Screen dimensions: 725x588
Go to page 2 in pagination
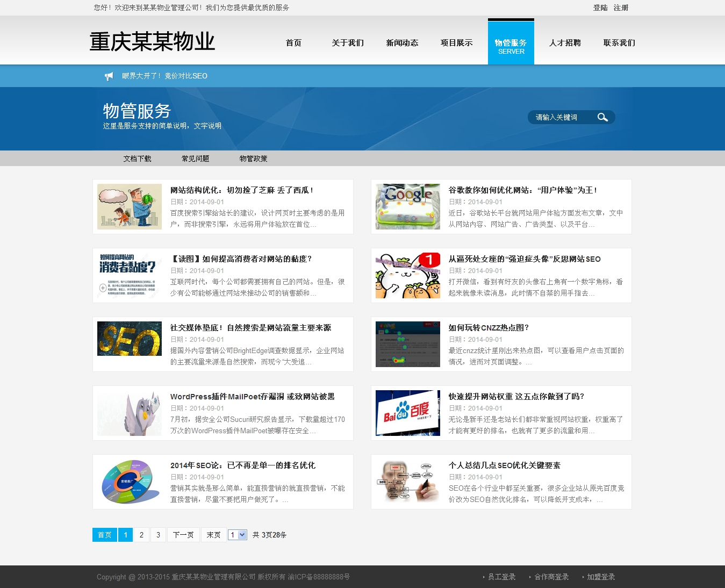141,535
